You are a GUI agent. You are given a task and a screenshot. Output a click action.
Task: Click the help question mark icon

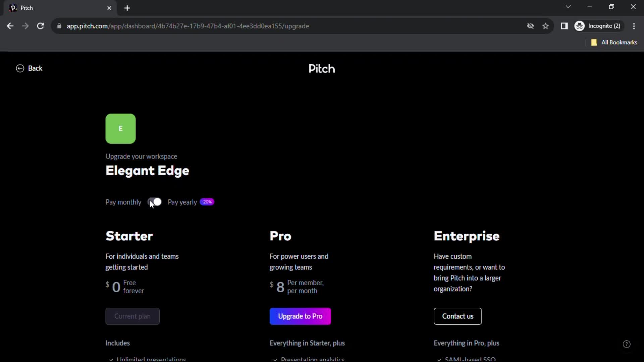tap(627, 344)
